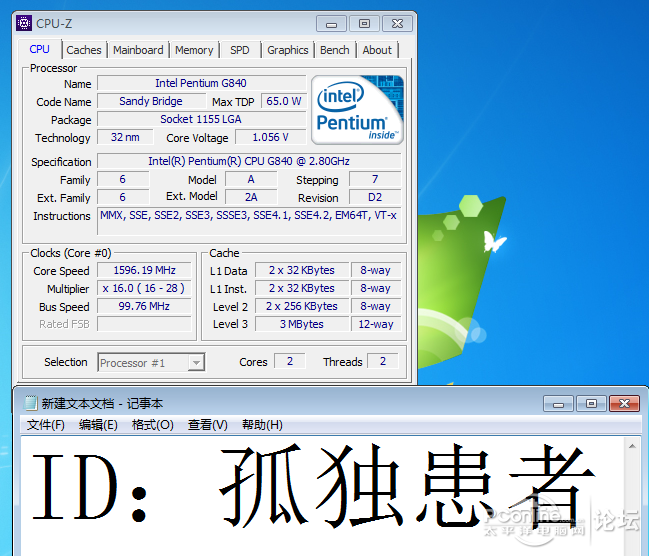Expand the Processor #1 selection dropdown
Image resolution: width=649 pixels, height=556 pixels.
click(196, 363)
